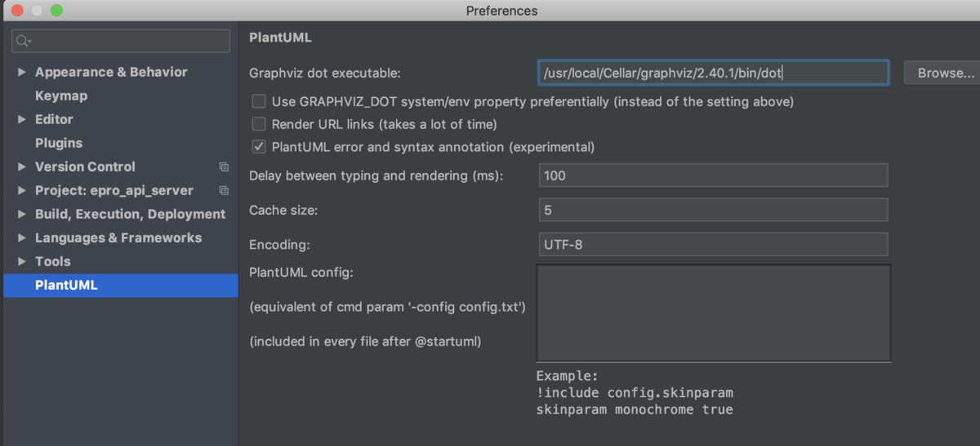The image size is (980, 446).
Task: Click the Cache size field
Action: (714, 209)
